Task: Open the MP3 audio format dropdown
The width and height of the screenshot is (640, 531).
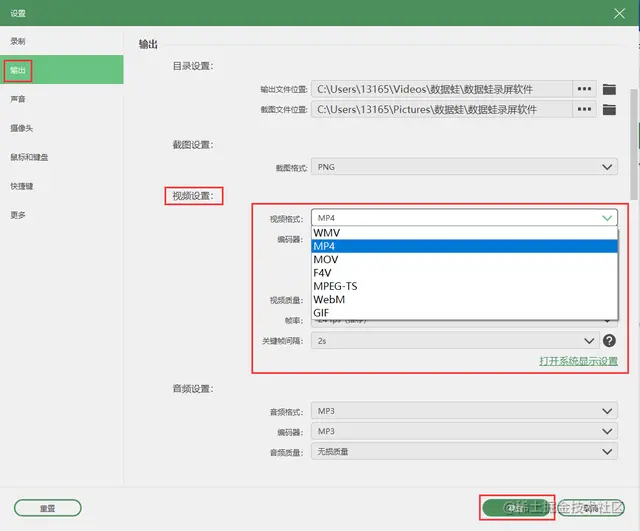Action: click(x=464, y=411)
